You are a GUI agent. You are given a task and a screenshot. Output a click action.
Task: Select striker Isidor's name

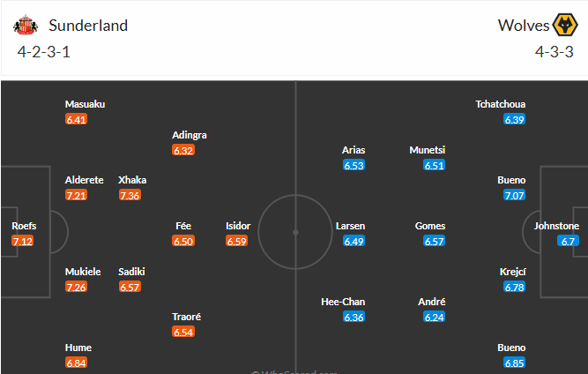tap(238, 226)
